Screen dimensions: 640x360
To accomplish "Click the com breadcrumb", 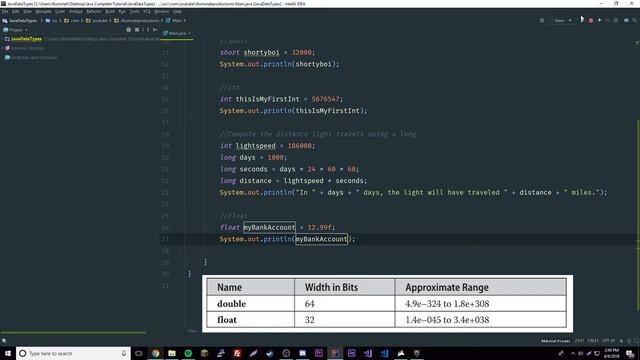I will click(71, 20).
